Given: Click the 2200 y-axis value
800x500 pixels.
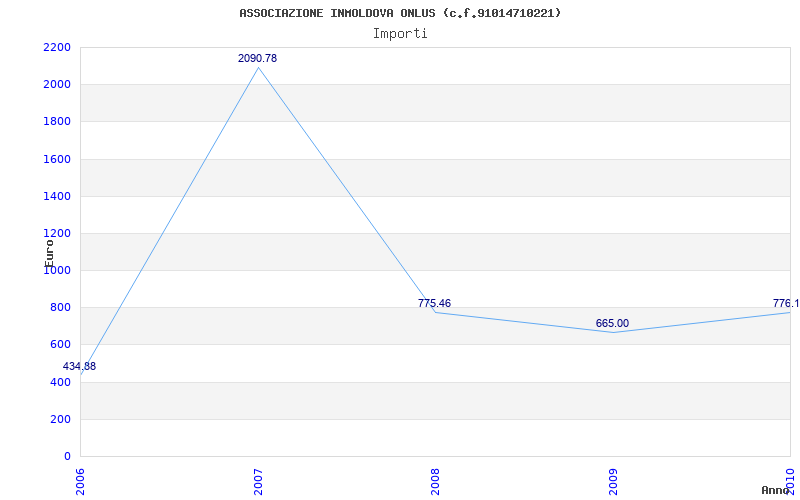Looking at the screenshot, I should pos(57,47).
